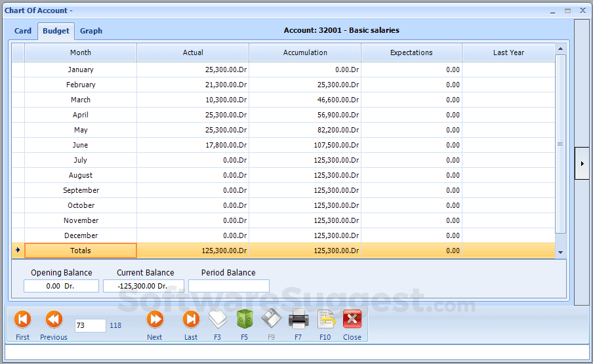The width and height of the screenshot is (593, 364).
Task: Select the Budget tab
Action: coord(56,31)
